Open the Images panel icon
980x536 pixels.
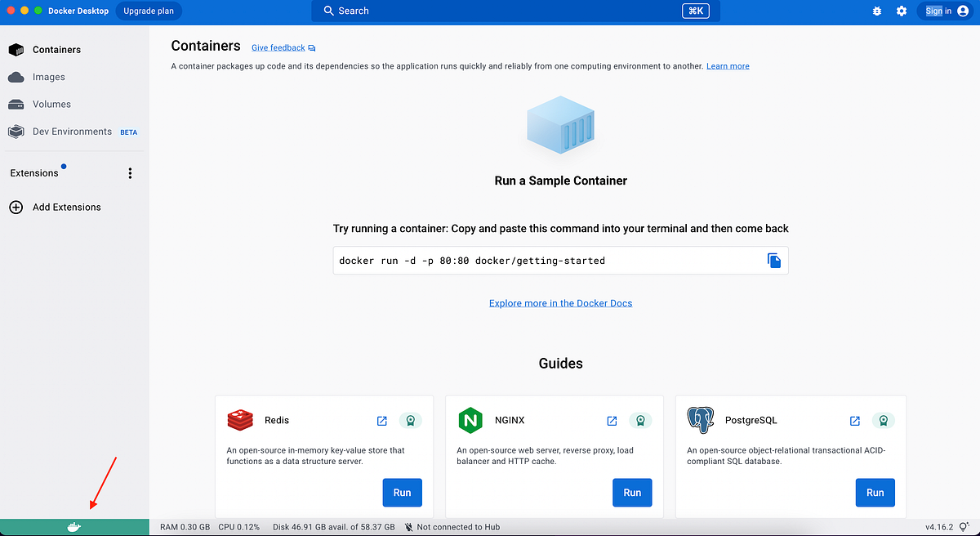(x=16, y=77)
